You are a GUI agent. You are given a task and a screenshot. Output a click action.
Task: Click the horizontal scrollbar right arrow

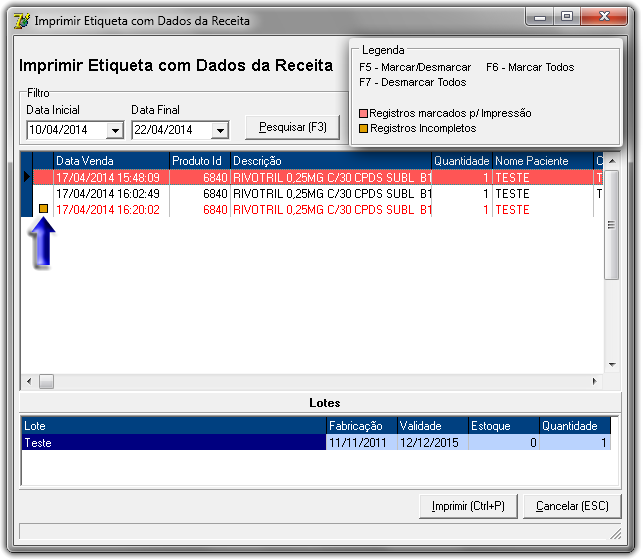click(595, 381)
